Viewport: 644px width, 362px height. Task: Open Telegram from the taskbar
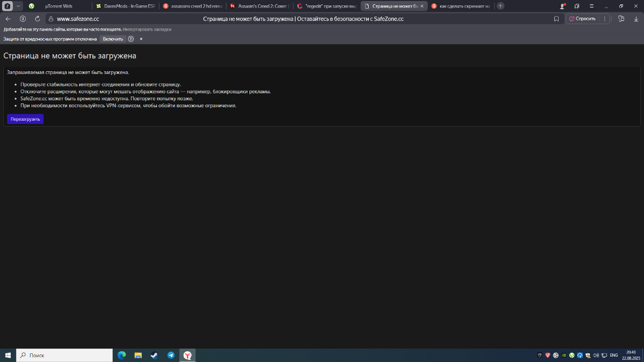click(x=171, y=355)
